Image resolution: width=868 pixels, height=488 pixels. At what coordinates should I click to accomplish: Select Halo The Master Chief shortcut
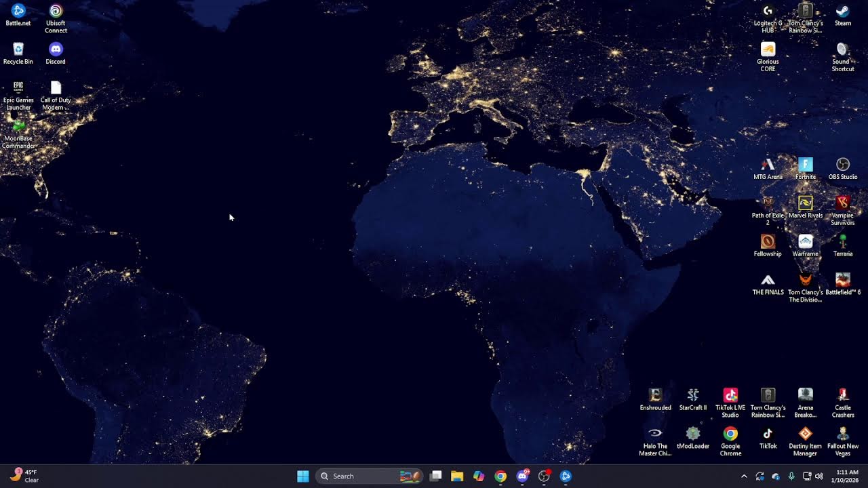pyautogui.click(x=655, y=442)
